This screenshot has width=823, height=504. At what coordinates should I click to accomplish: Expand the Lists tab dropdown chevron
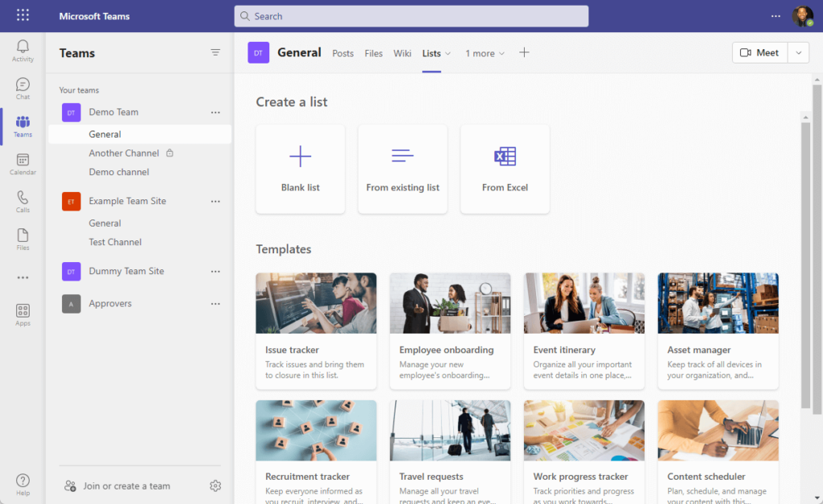tap(448, 54)
